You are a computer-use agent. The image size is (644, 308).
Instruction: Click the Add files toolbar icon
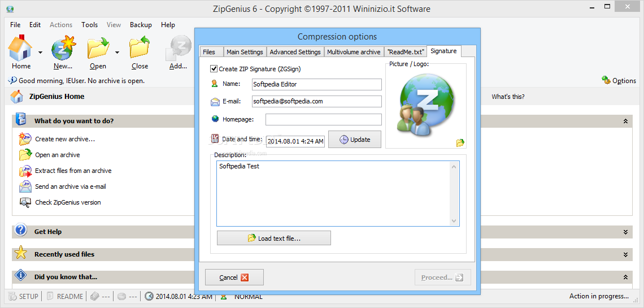pos(179,49)
